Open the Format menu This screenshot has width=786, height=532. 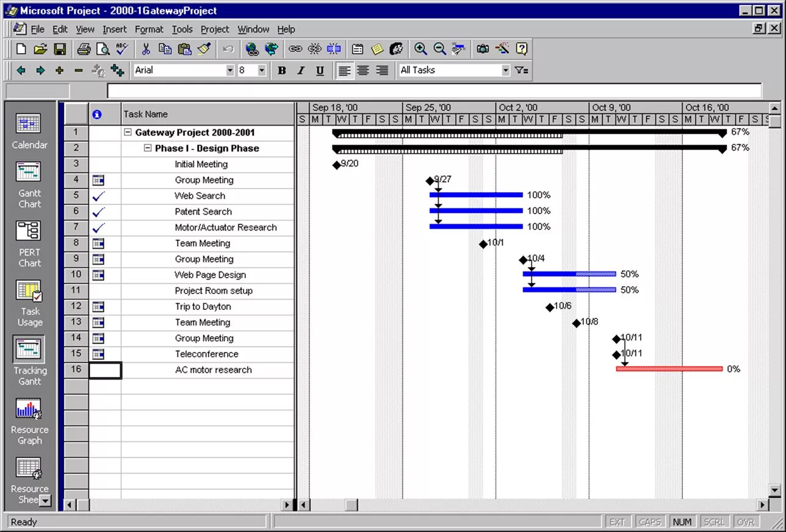149,29
